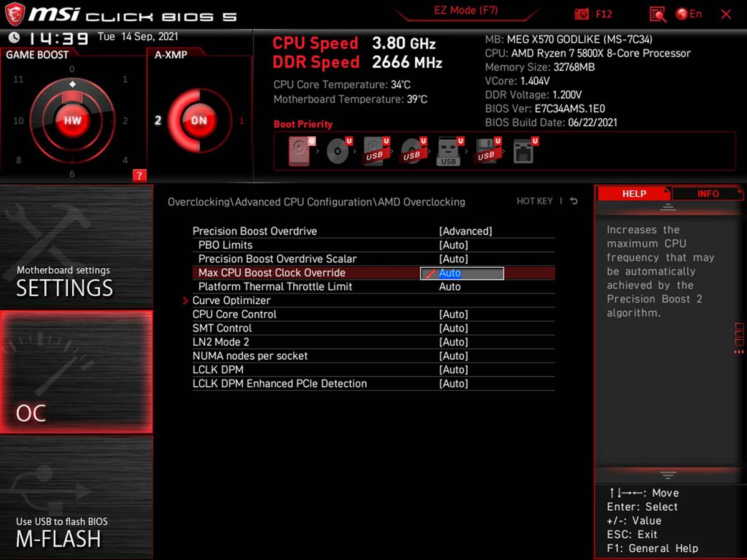Screen dimensions: 747x560
Task: Toggle the A-XMP switch off
Action: (198, 119)
